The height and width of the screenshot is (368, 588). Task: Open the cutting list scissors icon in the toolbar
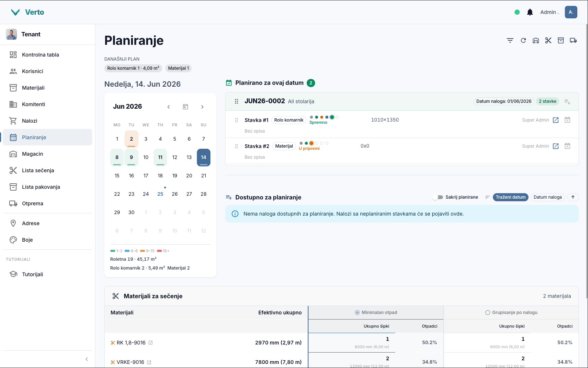[548, 40]
